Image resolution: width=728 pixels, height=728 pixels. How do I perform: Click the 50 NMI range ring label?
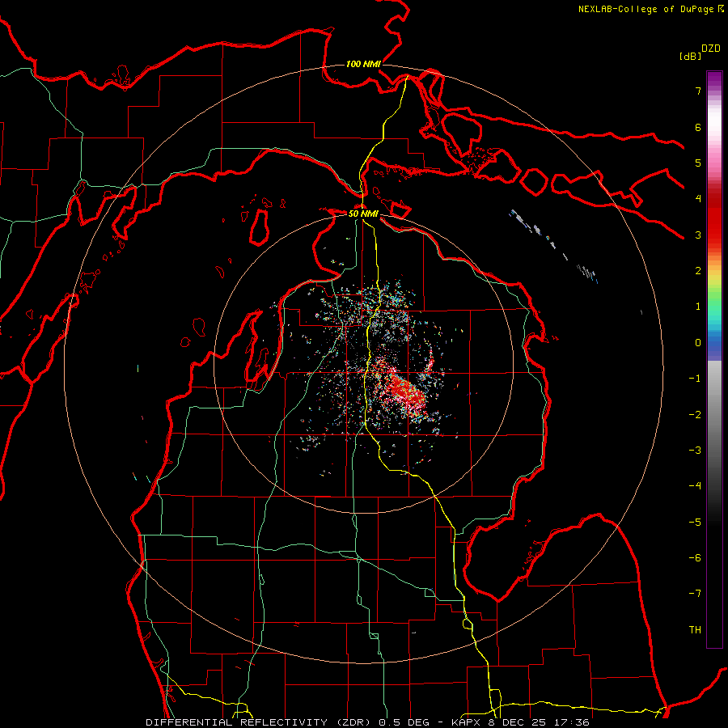click(363, 214)
